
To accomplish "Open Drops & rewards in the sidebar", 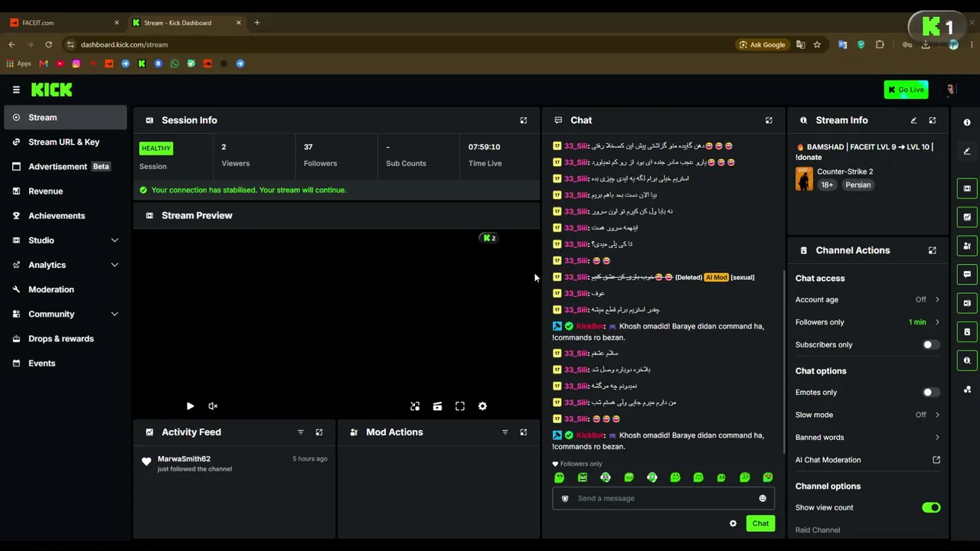I will pyautogui.click(x=65, y=338).
